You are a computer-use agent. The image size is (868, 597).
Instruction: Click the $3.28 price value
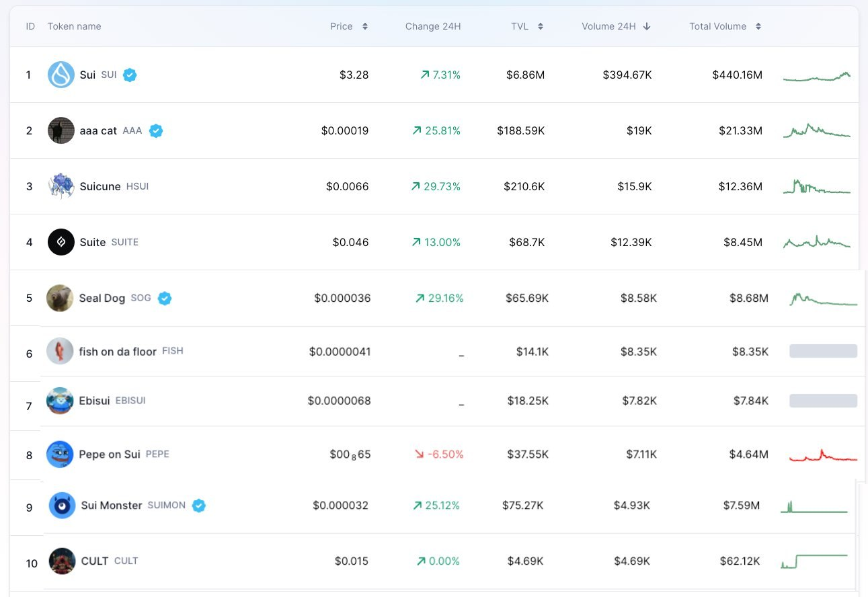coord(354,75)
